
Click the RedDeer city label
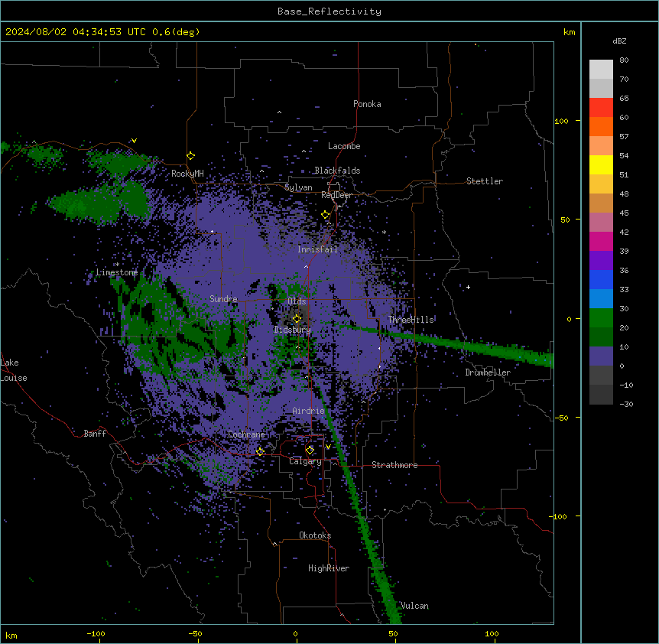tap(336, 195)
